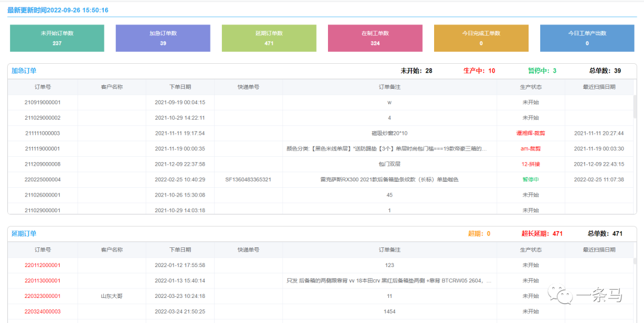Select order 211119000001
Screen dimensions: 644x323
point(43,148)
